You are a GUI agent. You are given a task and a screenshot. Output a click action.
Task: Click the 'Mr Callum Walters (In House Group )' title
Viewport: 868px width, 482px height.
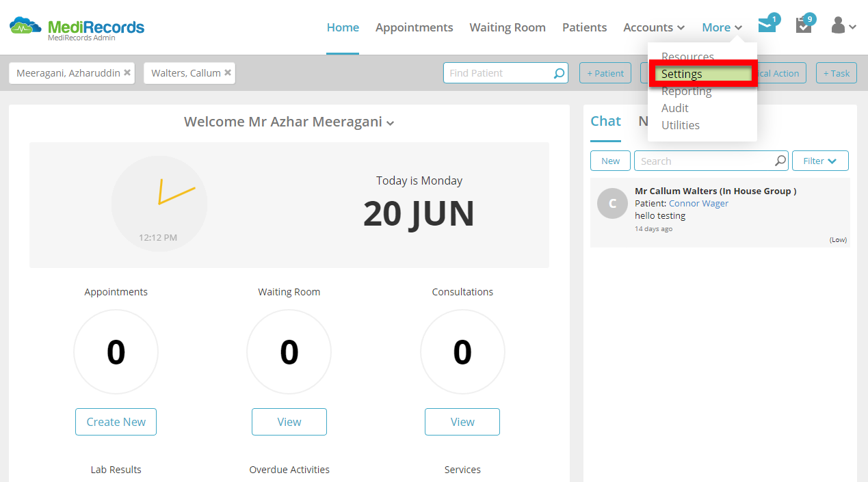point(715,191)
